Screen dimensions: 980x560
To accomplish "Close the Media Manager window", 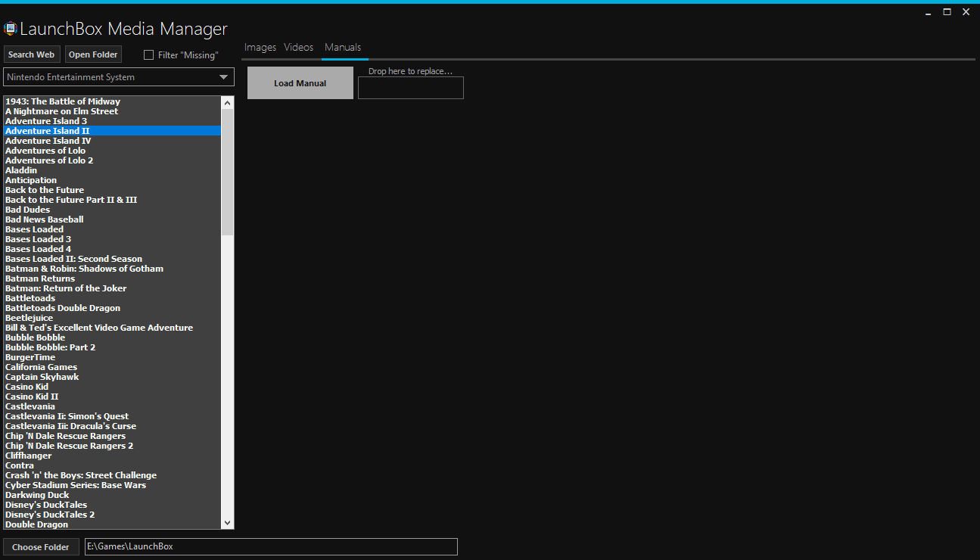I will pos(966,12).
